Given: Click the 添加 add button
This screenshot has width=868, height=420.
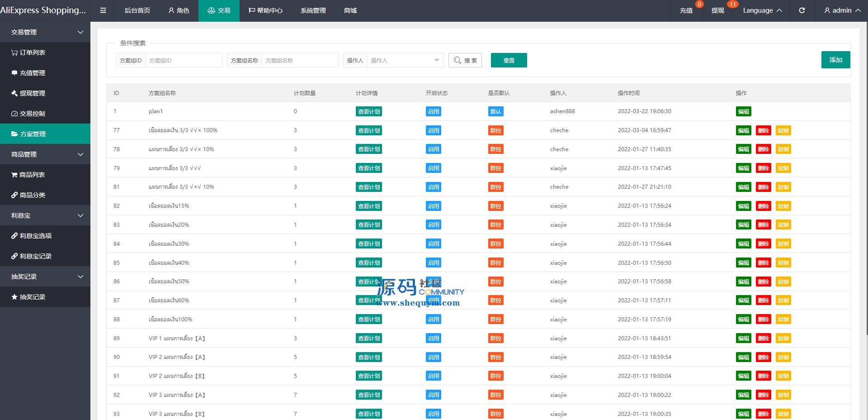Looking at the screenshot, I should 836,60.
